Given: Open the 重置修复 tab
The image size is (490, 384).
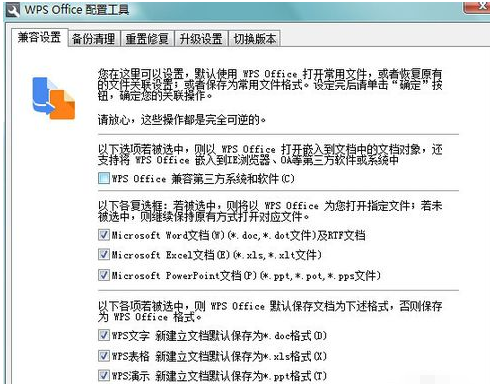Looking at the screenshot, I should point(147,39).
